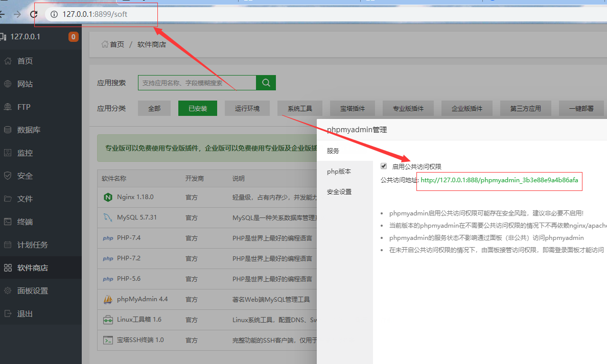Click the 127.0.0.1 server name in the sidebar header

coord(25,37)
